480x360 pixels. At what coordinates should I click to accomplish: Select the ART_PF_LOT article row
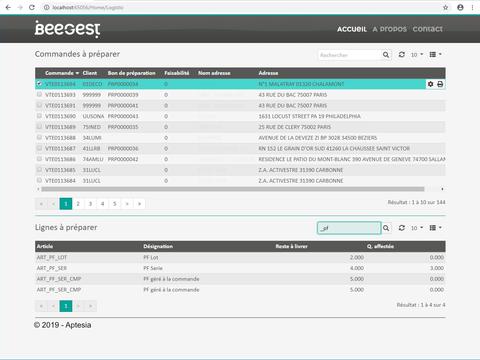pyautogui.click(x=240, y=257)
